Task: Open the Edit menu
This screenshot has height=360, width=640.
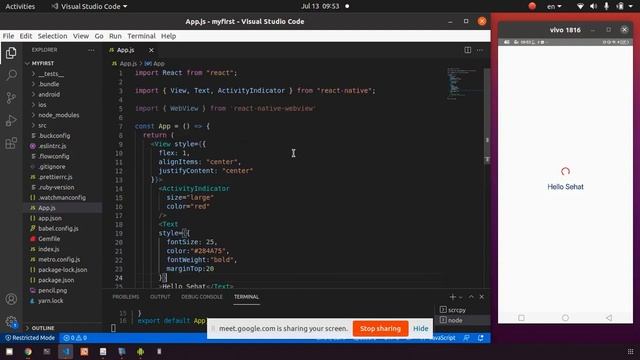Action: [x=26, y=36]
